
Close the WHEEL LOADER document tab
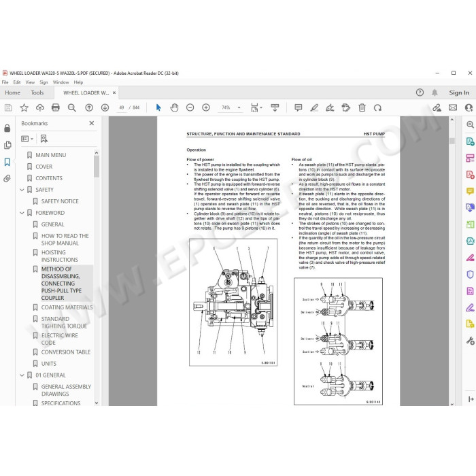(x=114, y=92)
